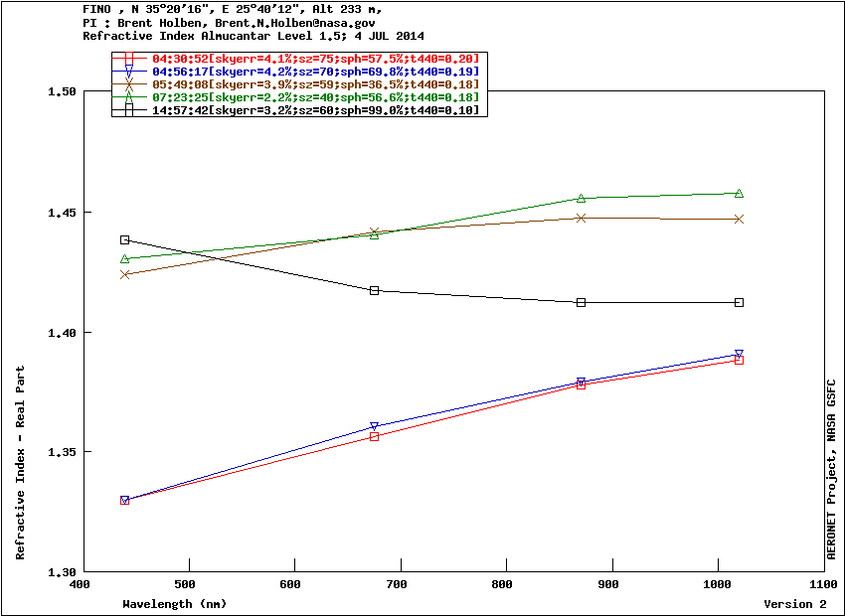Click the Version 2 text

coord(794,604)
